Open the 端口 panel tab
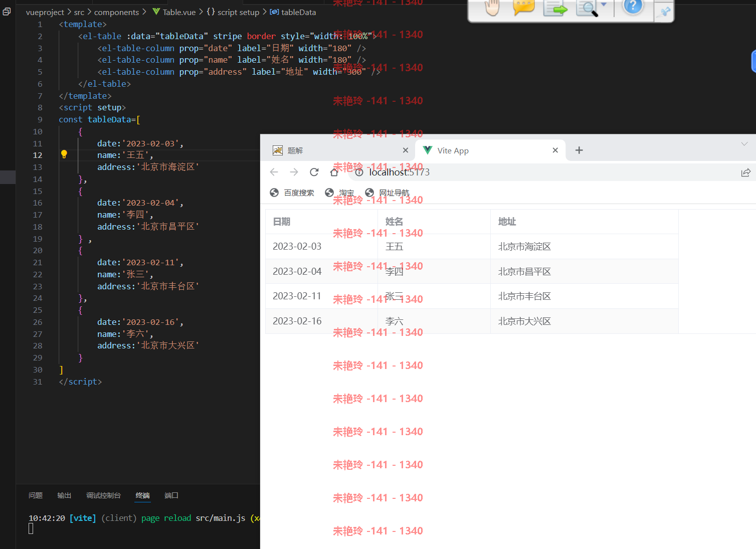Image resolution: width=756 pixels, height=549 pixels. pos(171,495)
